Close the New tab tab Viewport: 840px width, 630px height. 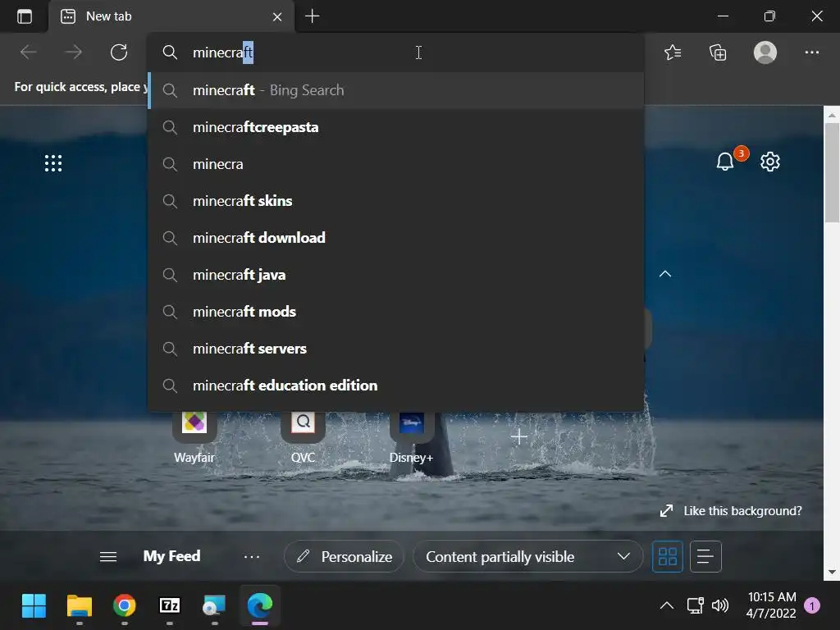[277, 16]
